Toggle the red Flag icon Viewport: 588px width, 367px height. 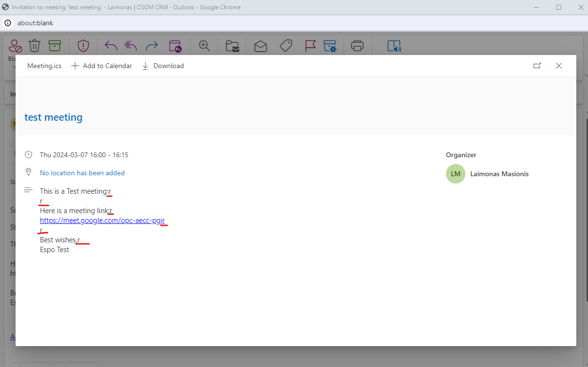(x=310, y=46)
